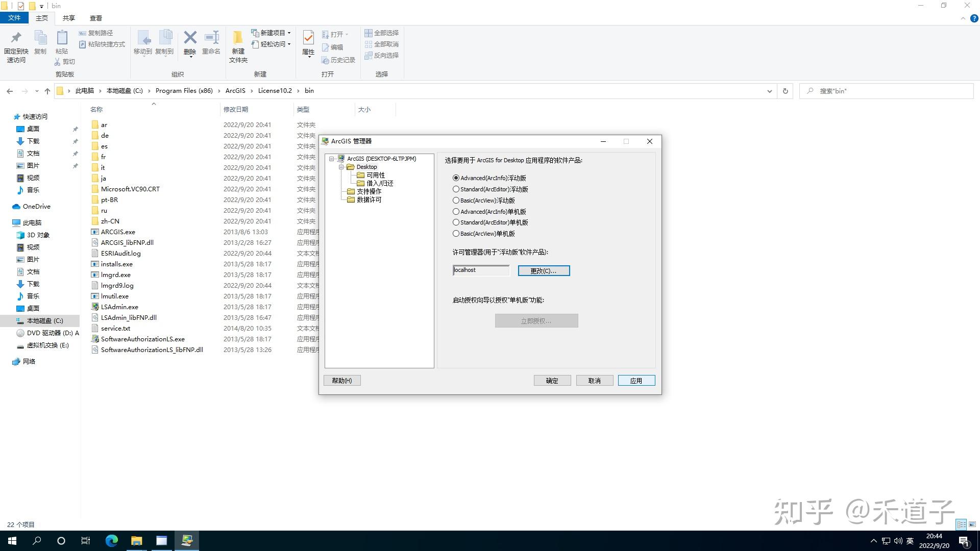Click the New folder icon
The image size is (980, 551).
(x=238, y=37)
